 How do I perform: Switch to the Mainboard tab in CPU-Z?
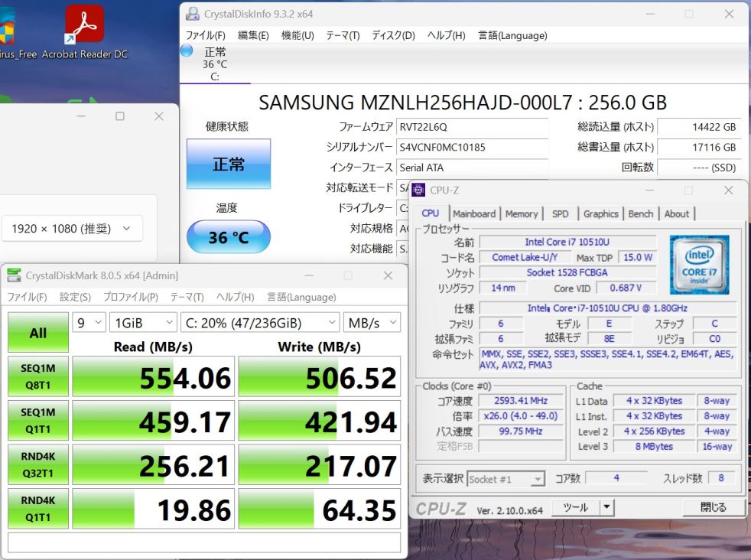[474, 213]
